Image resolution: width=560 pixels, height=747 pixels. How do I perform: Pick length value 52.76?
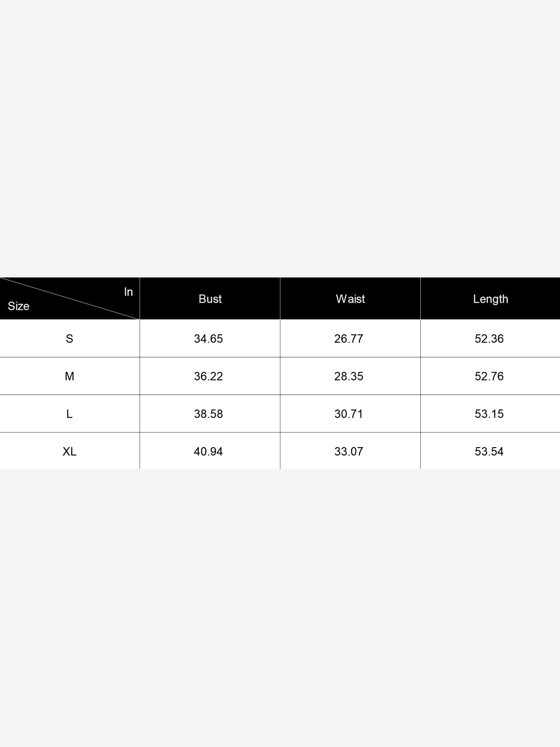click(x=489, y=376)
